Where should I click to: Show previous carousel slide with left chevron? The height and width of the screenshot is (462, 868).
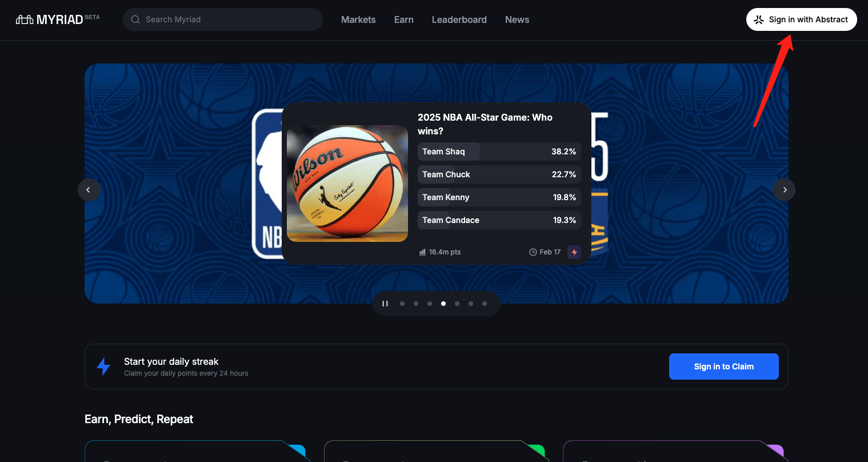coord(89,190)
